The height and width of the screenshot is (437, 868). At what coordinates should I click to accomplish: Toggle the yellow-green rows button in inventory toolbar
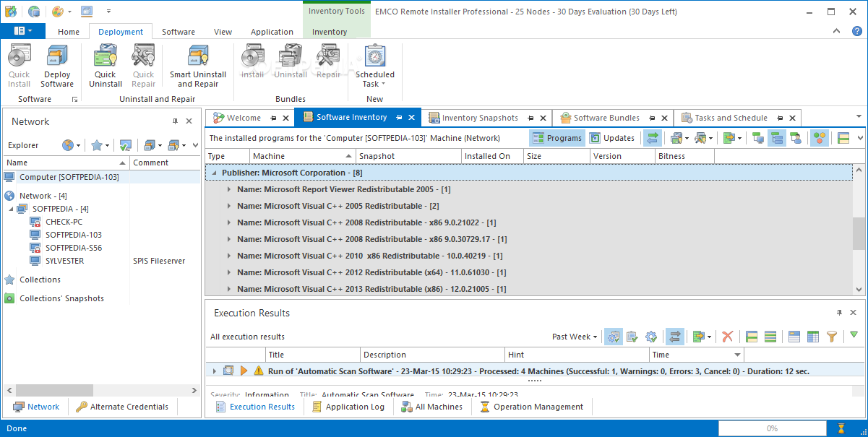pos(843,138)
